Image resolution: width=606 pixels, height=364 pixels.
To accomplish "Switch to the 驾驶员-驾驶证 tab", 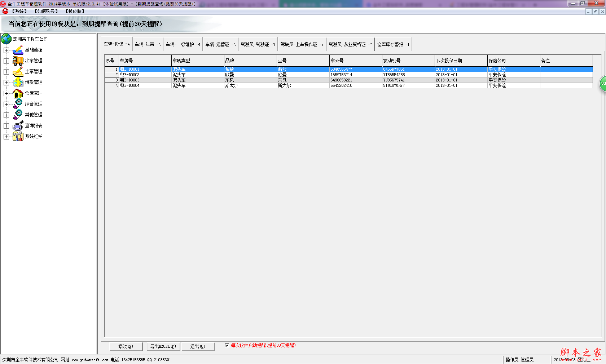I will coord(258,44).
